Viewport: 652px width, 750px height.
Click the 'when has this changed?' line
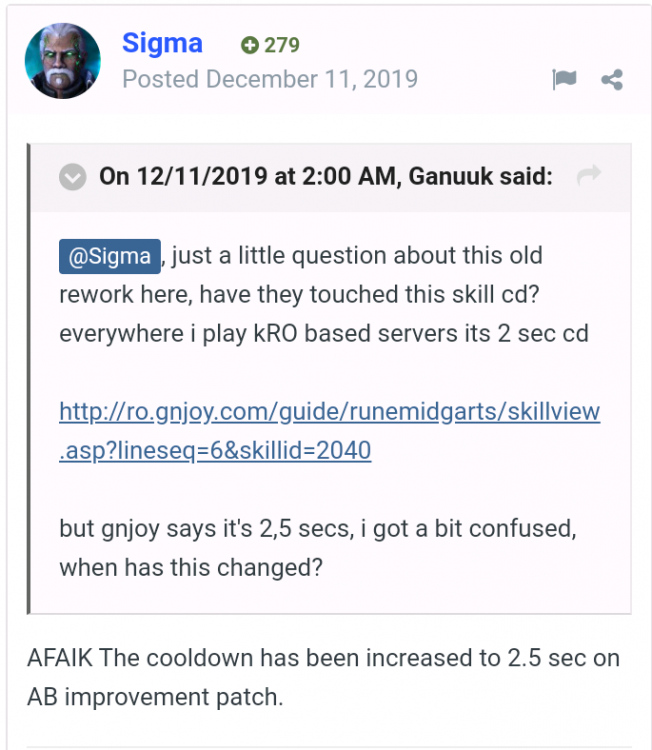pyautogui.click(x=191, y=568)
